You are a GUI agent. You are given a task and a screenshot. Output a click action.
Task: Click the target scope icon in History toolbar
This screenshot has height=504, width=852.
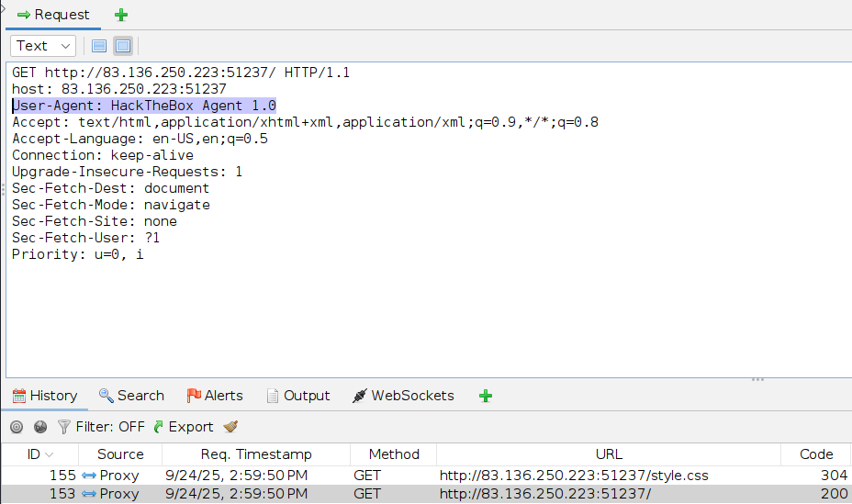pyautogui.click(x=16, y=427)
